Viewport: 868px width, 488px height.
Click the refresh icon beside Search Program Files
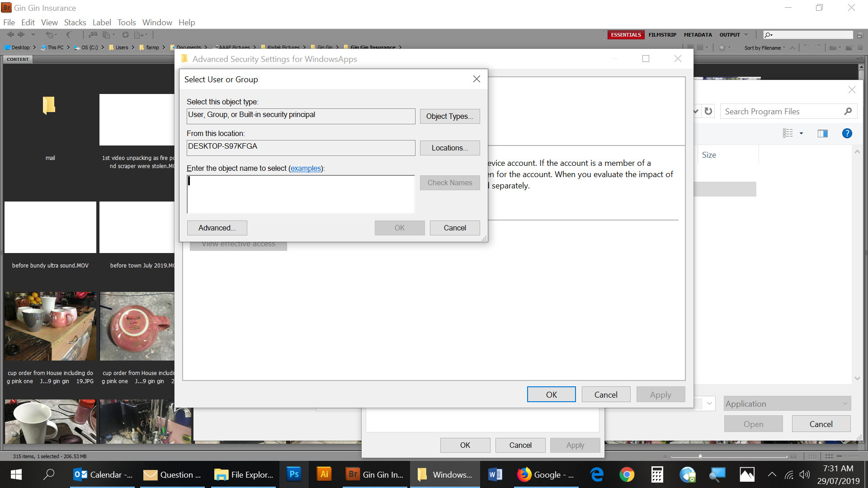[708, 111]
